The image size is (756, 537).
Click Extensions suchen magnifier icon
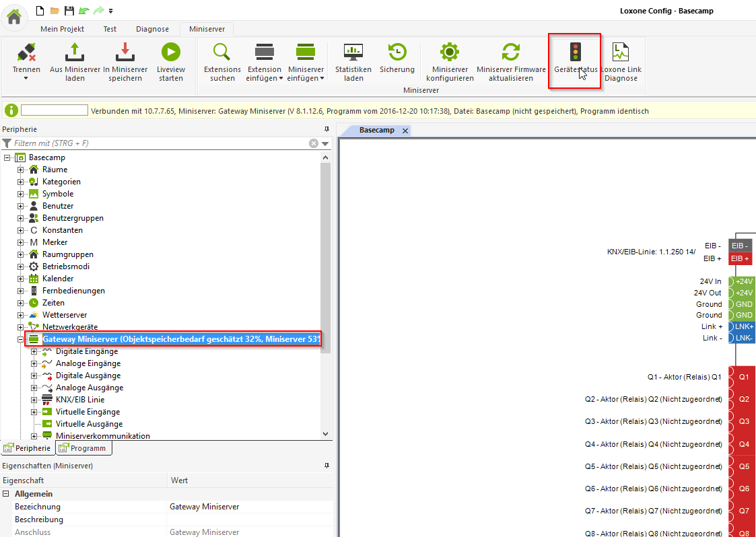[x=222, y=52]
